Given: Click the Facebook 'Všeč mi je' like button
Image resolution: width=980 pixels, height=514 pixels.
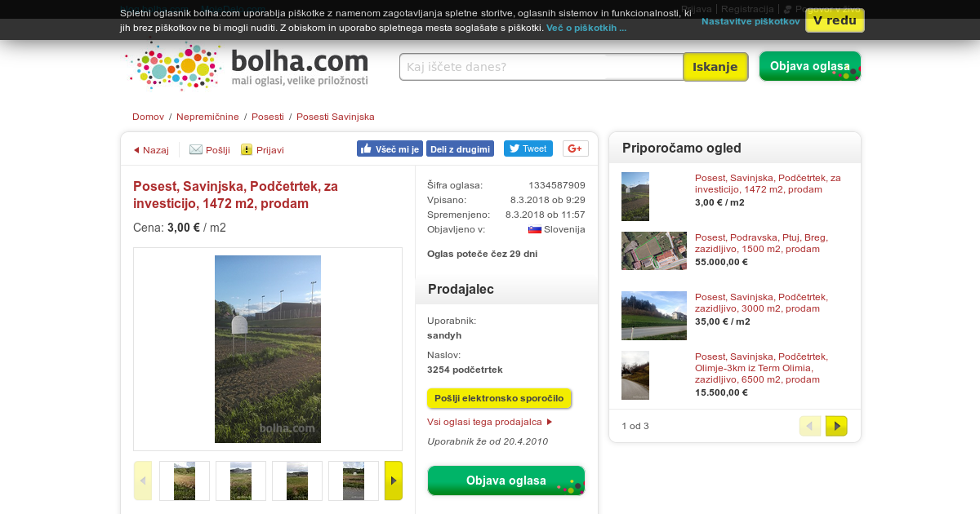Looking at the screenshot, I should click(390, 148).
